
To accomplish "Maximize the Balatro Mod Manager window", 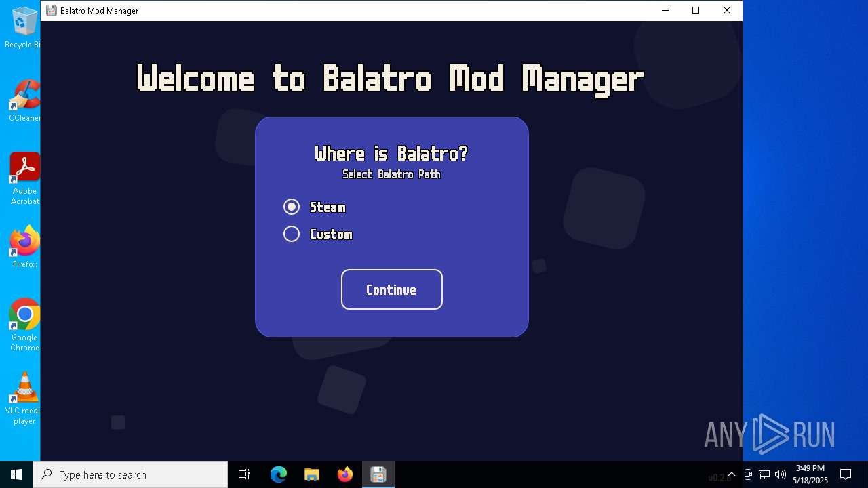I will (x=696, y=10).
